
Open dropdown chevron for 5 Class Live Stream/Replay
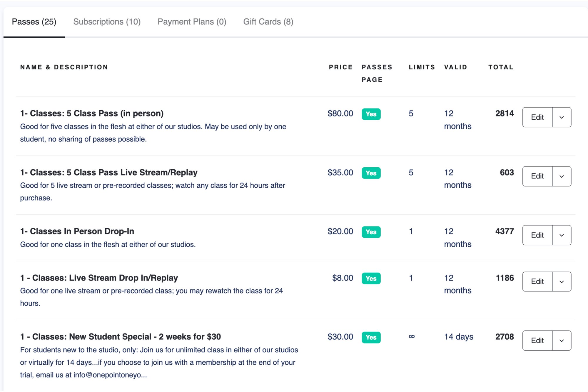click(562, 176)
